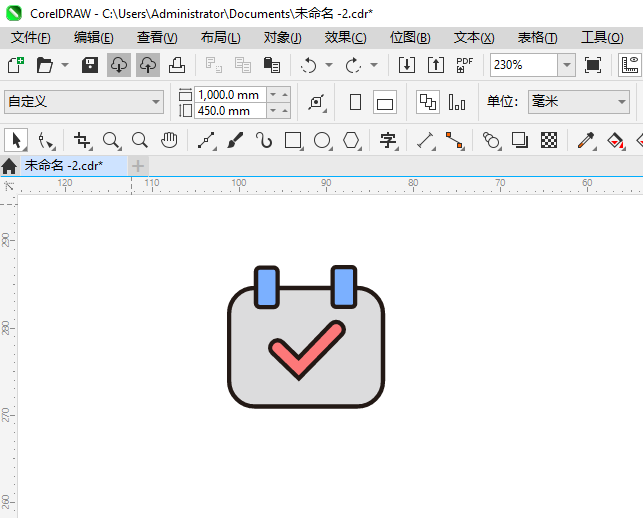643x518 pixels.
Task: Open the 工具(O) menu
Action: [x=602, y=38]
